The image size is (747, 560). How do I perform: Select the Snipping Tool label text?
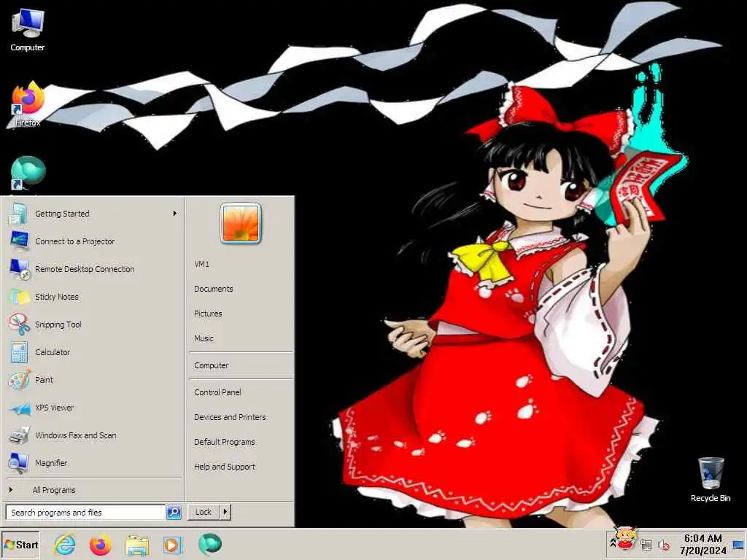click(58, 324)
